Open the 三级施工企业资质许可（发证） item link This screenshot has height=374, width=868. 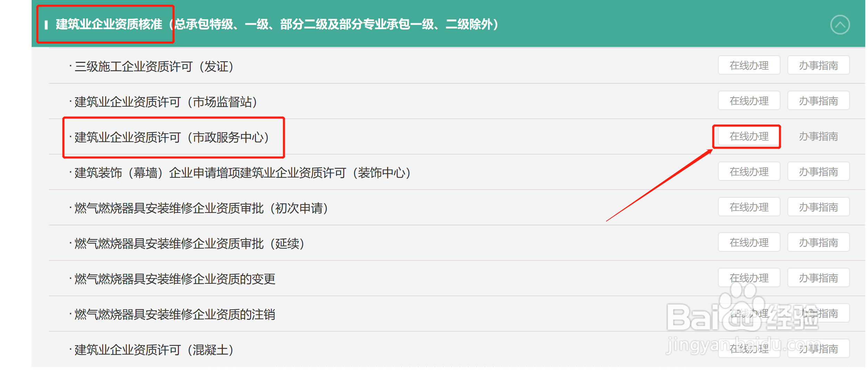(154, 66)
